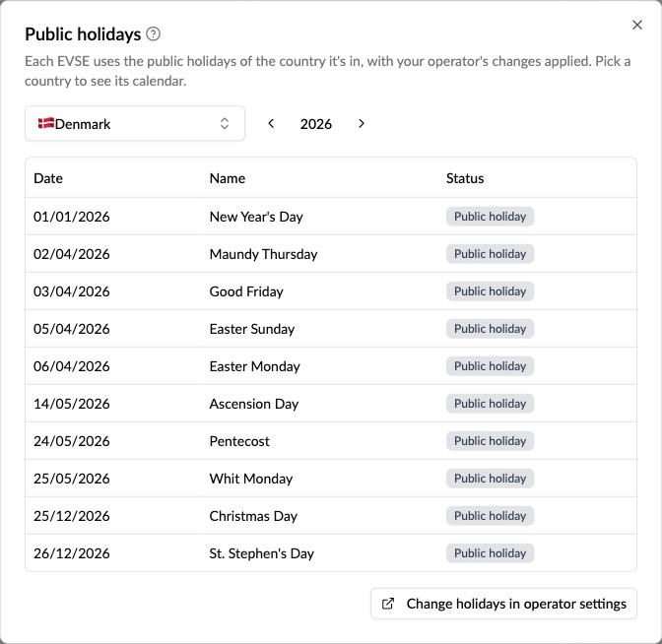Click Public holiday badge for Maundy Thursday

click(490, 254)
